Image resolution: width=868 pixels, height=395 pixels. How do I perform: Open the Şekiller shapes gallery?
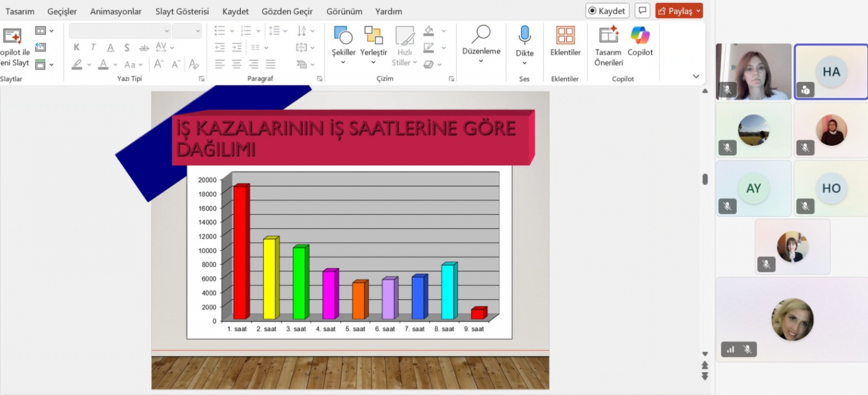[x=343, y=36]
